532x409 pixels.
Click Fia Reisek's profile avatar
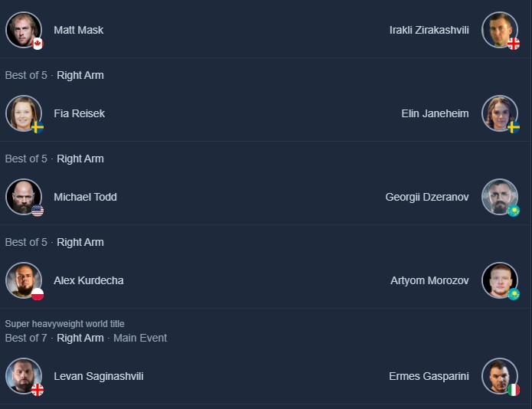[x=23, y=113]
